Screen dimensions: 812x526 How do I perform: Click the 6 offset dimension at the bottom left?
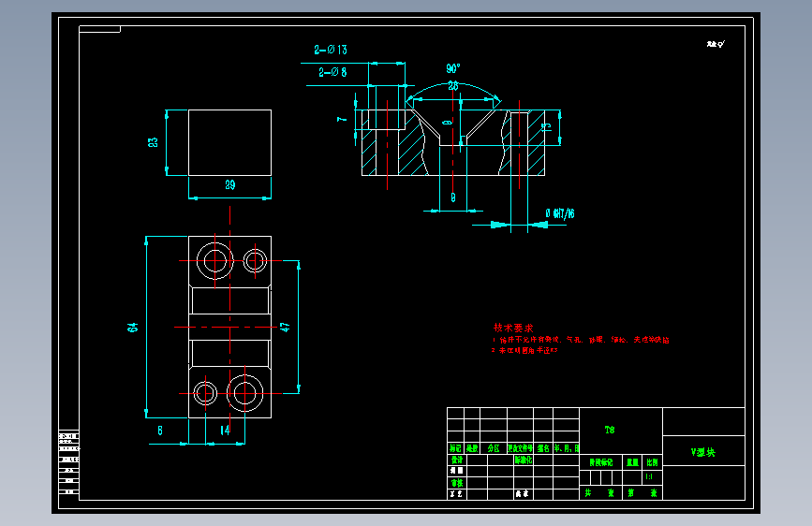160,431
